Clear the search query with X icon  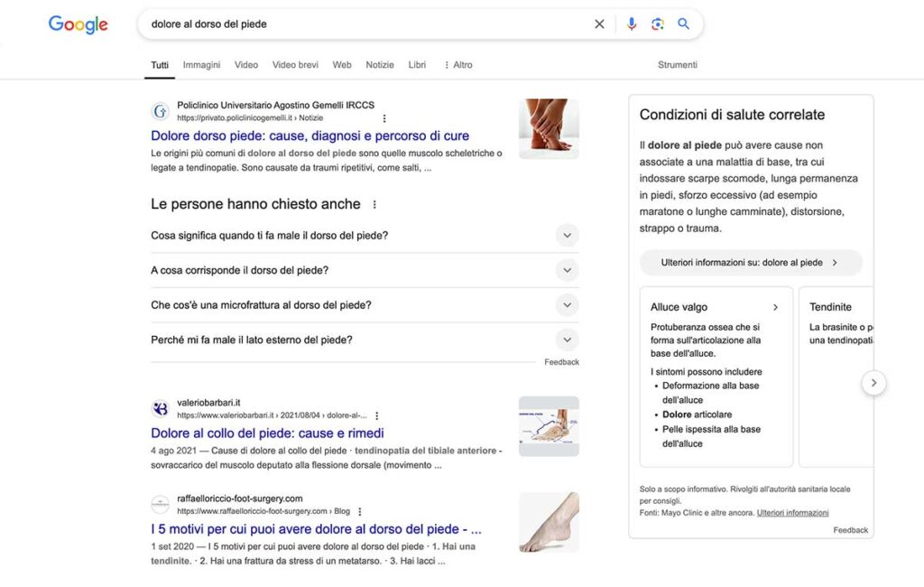pos(599,24)
